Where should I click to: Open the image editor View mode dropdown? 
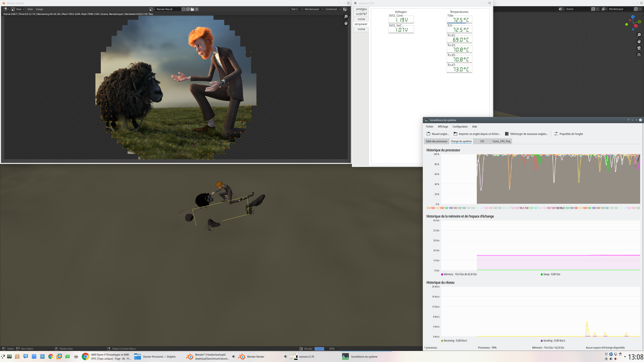(18, 9)
